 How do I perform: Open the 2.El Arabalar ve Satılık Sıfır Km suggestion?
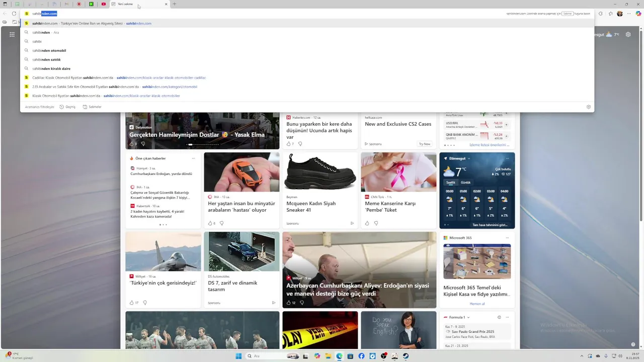tap(307, 86)
